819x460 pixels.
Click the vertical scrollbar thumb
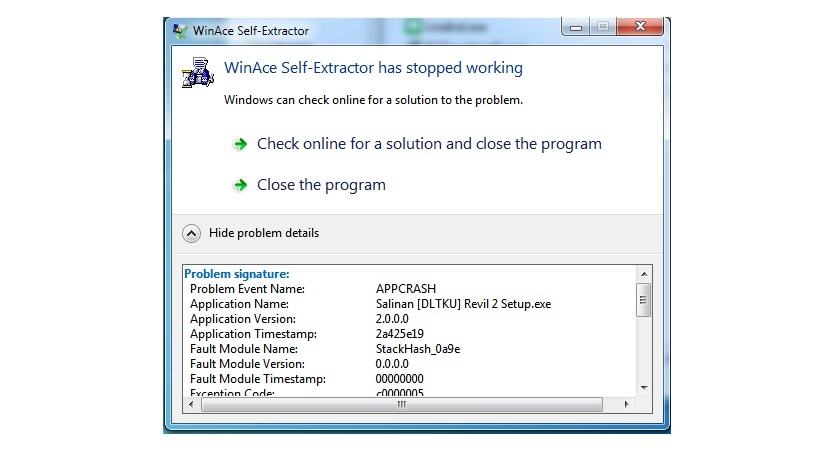pyautogui.click(x=644, y=300)
